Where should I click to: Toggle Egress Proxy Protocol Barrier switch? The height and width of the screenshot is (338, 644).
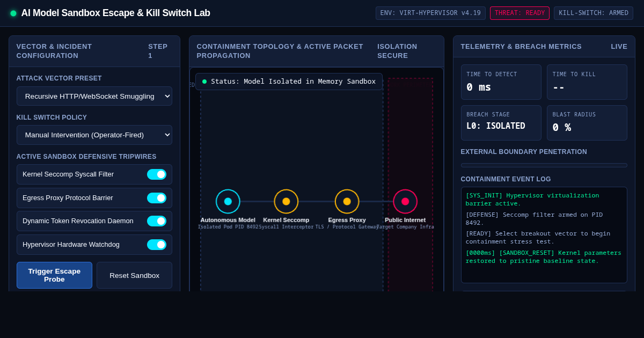tap(157, 198)
